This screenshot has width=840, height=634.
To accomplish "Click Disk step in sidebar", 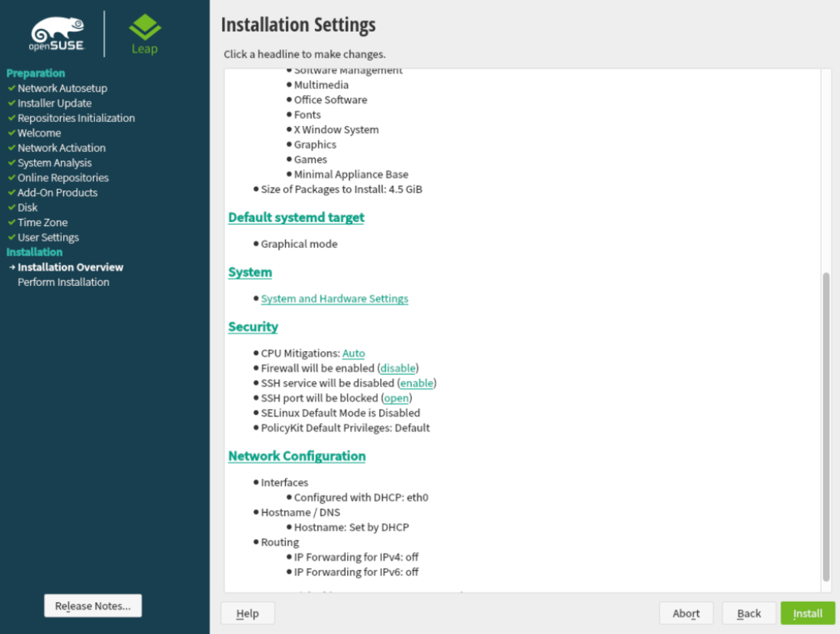I will tap(27, 207).
